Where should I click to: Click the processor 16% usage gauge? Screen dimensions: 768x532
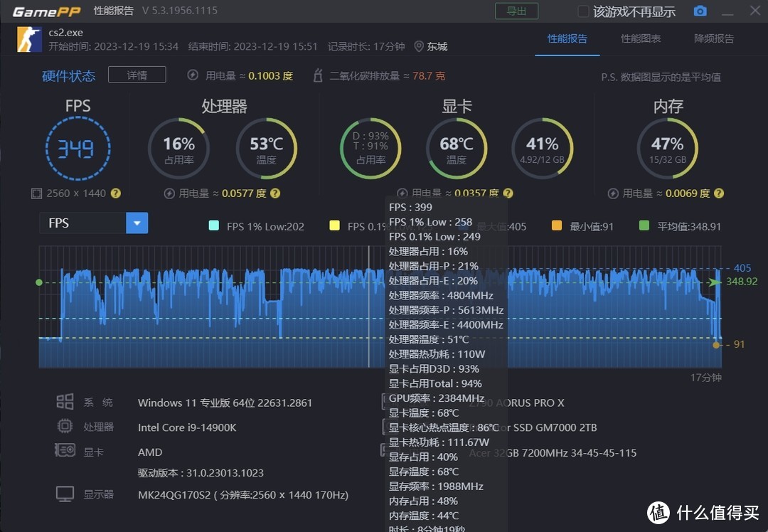click(x=178, y=149)
